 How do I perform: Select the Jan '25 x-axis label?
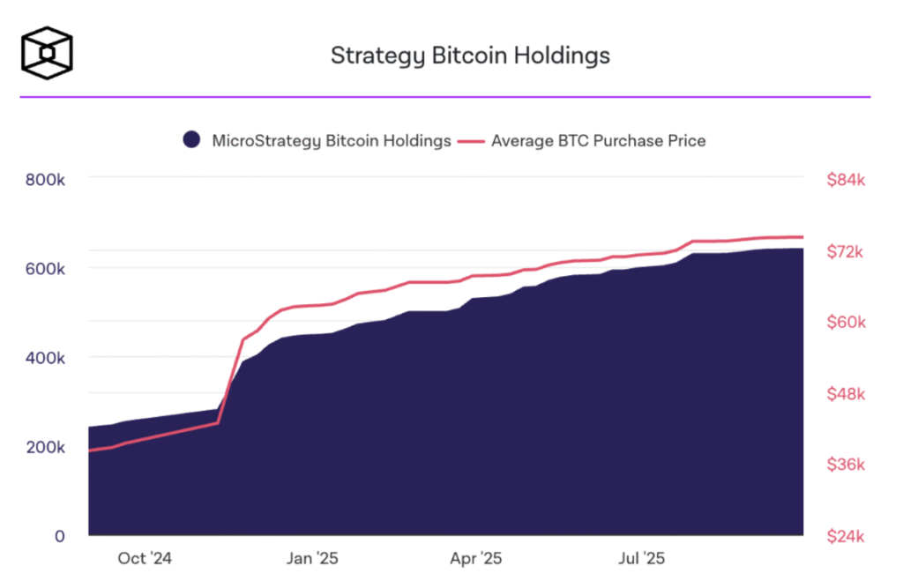(x=312, y=558)
